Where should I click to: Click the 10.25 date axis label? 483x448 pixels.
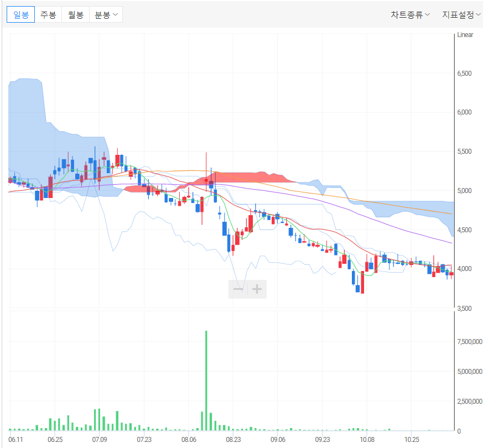412,439
